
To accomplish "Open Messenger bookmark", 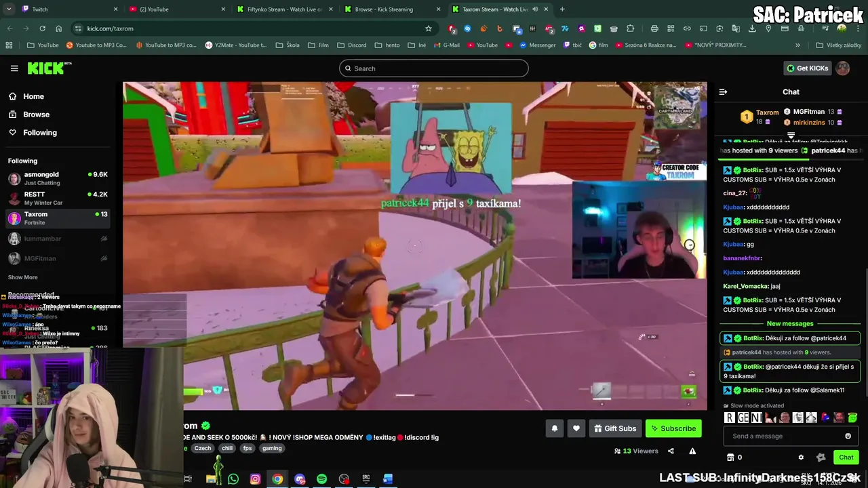I will [x=537, y=45].
